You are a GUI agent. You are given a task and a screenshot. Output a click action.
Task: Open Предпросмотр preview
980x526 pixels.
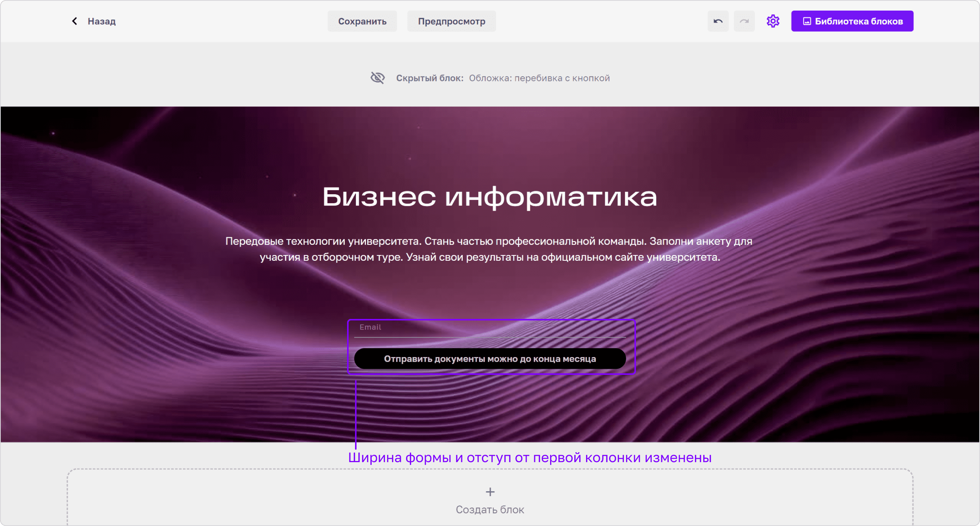pos(451,21)
